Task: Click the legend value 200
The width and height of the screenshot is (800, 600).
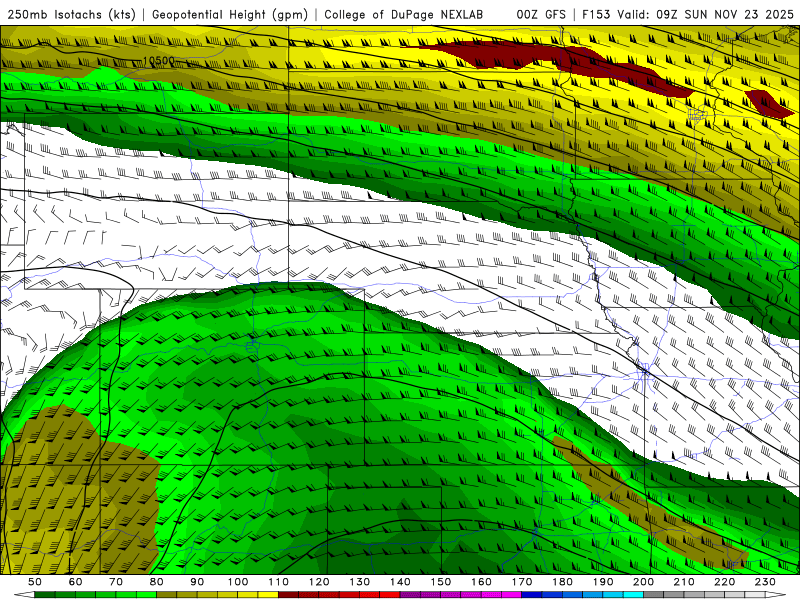Action: tap(643, 582)
